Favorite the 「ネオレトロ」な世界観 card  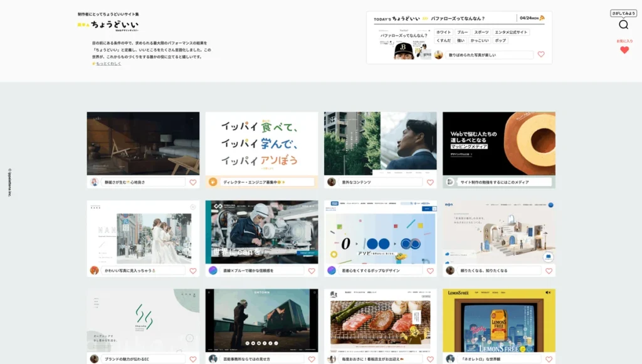[549, 359]
